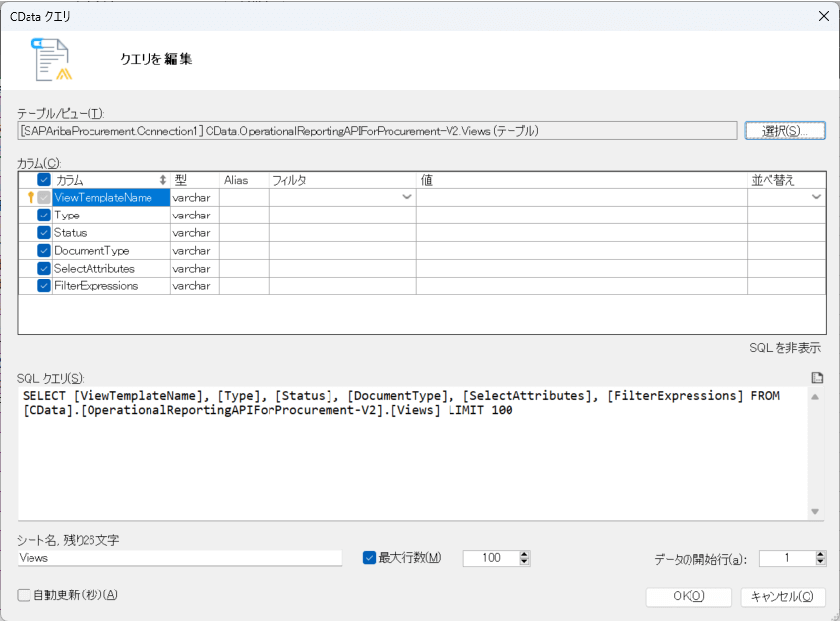Uncheck the SelectAttributes column checkbox
The image size is (840, 621).
tap(44, 268)
